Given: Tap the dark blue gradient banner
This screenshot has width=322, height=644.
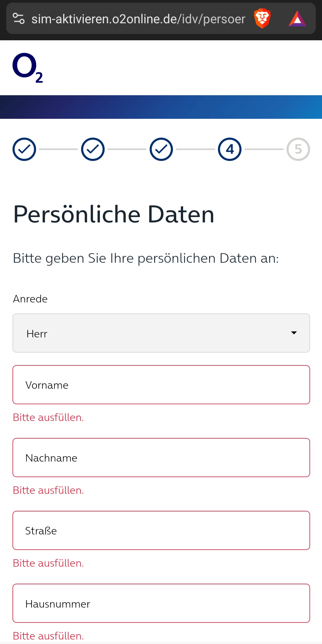Looking at the screenshot, I should pyautogui.click(x=161, y=107).
